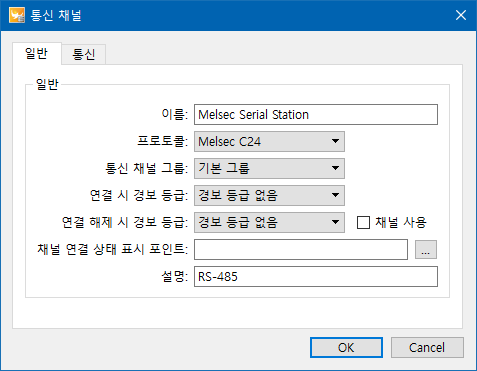The height and width of the screenshot is (371, 477).
Task: Click the 이름: label
Action: pos(175,114)
